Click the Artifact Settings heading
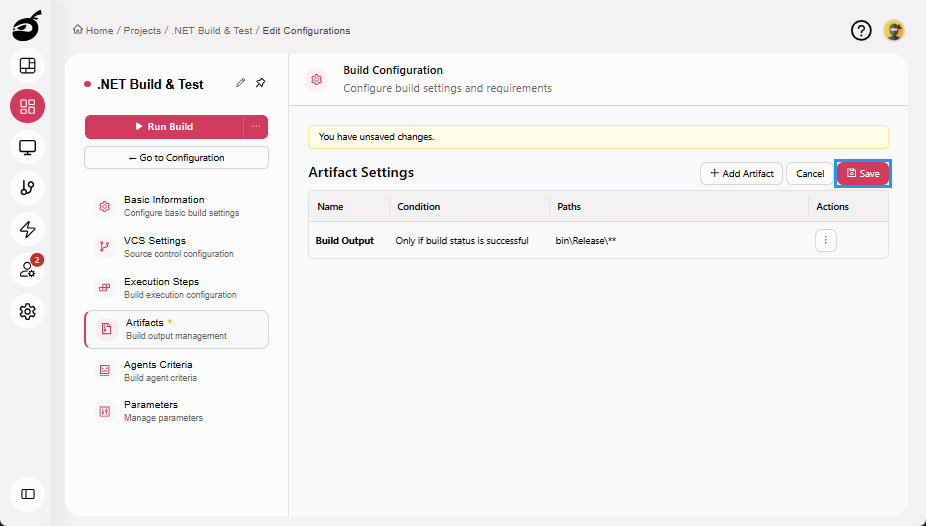The width and height of the screenshot is (926, 526). click(x=361, y=172)
